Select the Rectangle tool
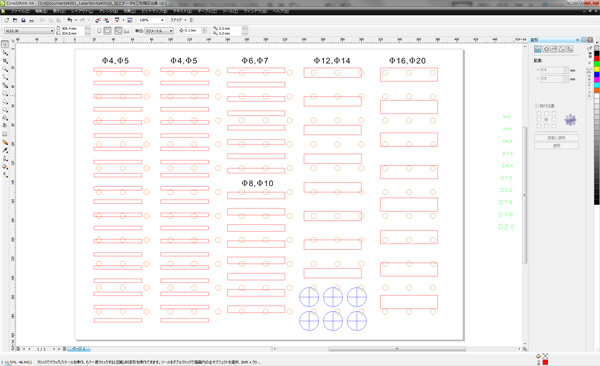Viewport: 600px width, 366px height. click(5, 93)
